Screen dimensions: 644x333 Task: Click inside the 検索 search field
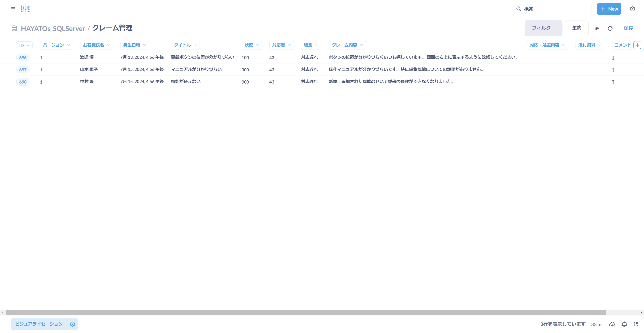pyautogui.click(x=551, y=9)
